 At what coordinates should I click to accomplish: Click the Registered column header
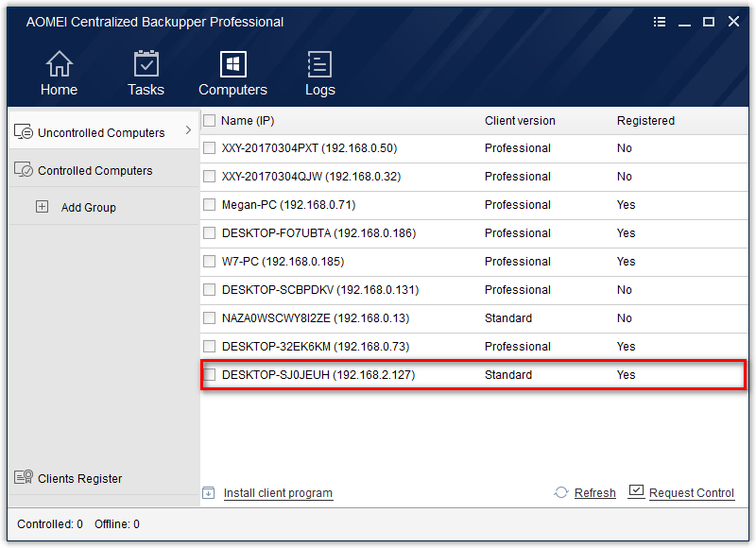click(x=645, y=121)
